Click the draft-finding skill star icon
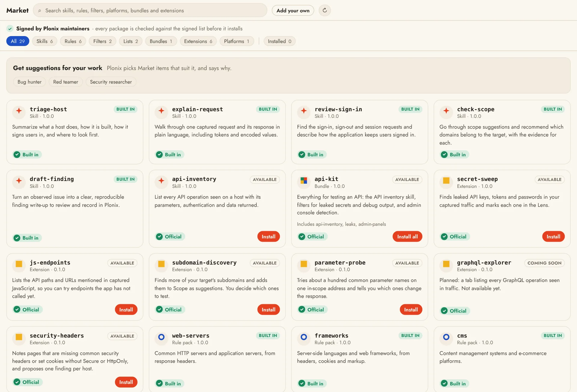The height and width of the screenshot is (392, 577). coord(19,181)
